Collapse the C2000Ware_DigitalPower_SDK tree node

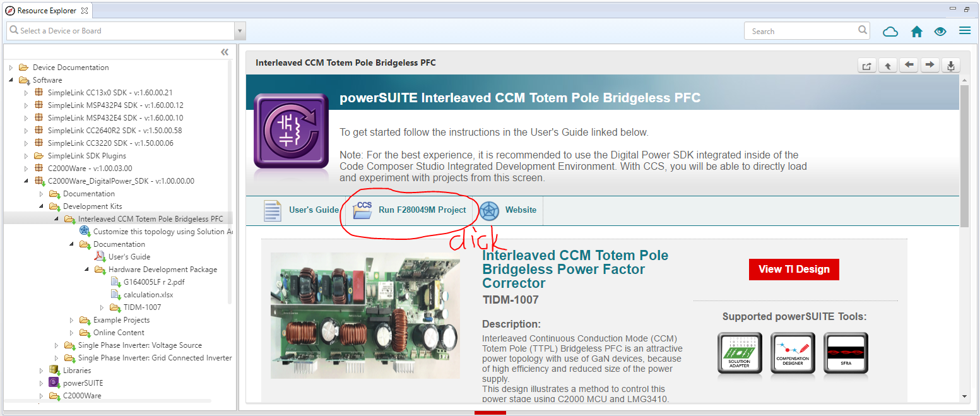(26, 181)
